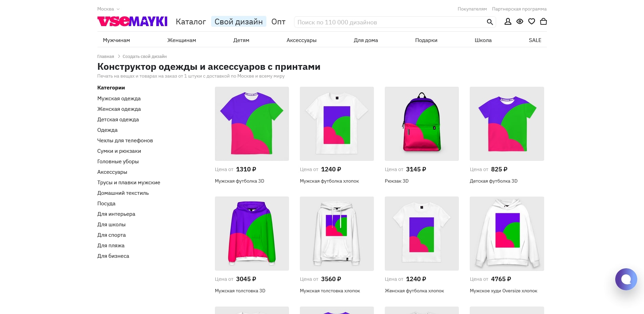Image resolution: width=644 pixels, height=314 pixels.
Task: Open the Каталог menu
Action: point(191,21)
